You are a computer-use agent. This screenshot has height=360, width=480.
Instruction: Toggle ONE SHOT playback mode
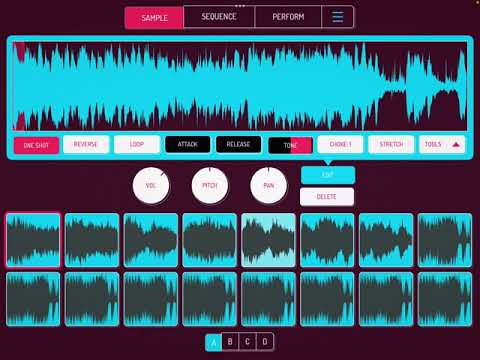pos(36,145)
